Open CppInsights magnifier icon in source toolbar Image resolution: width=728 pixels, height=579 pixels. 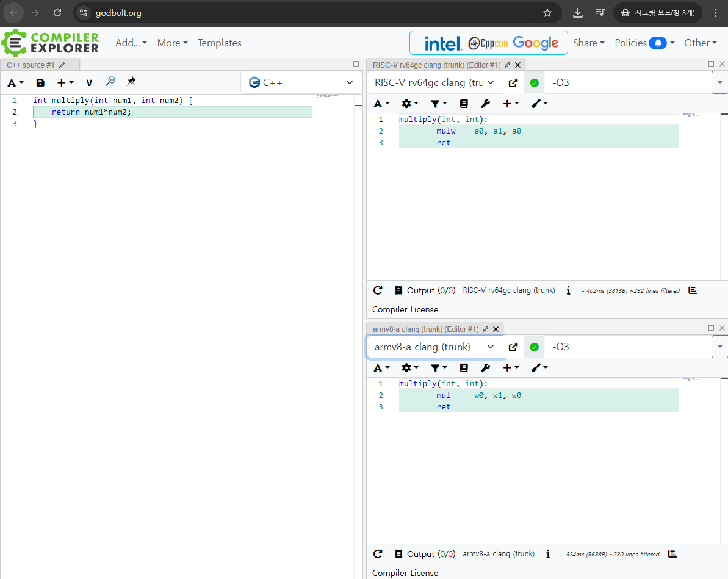click(x=110, y=82)
